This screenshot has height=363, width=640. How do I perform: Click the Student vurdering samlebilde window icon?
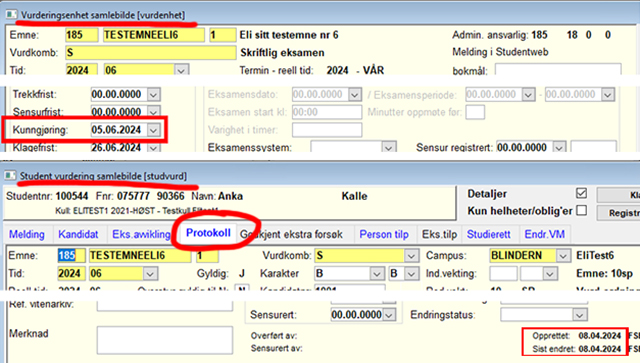[x=10, y=176]
